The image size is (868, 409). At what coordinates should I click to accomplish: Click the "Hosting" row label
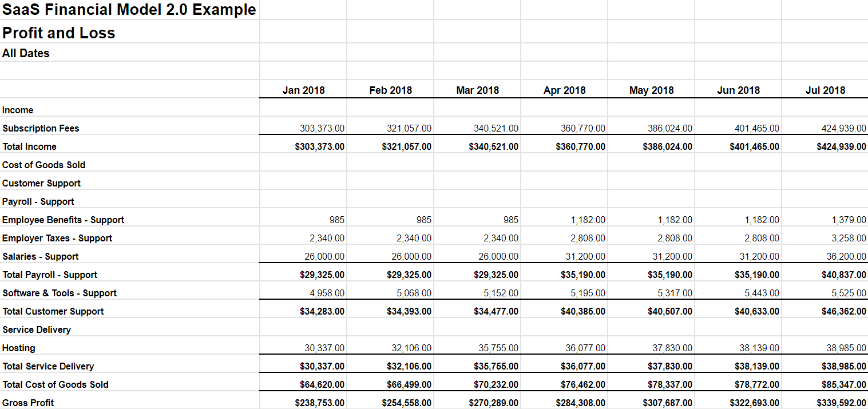(x=19, y=348)
